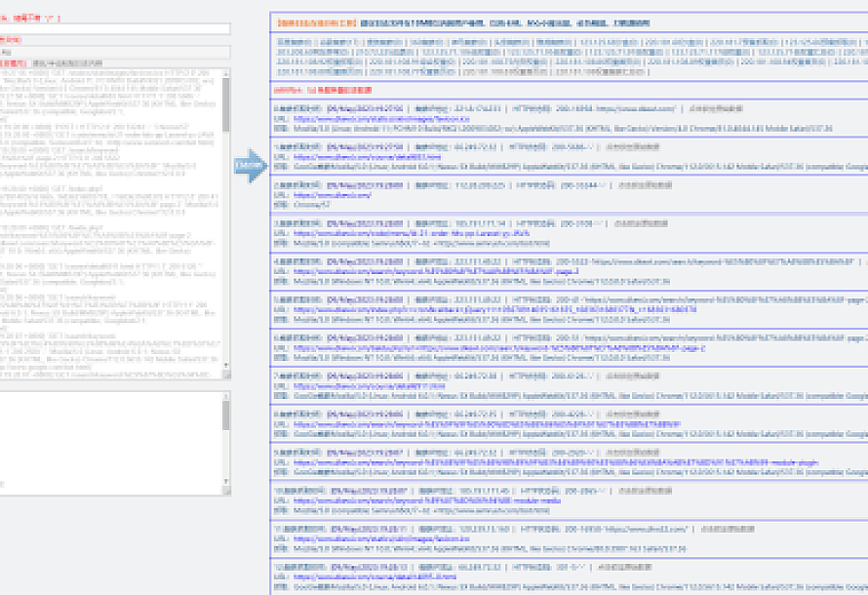Click the lower-left text area scrollbar
Viewport: 868px width, 595px height.
(x=226, y=441)
